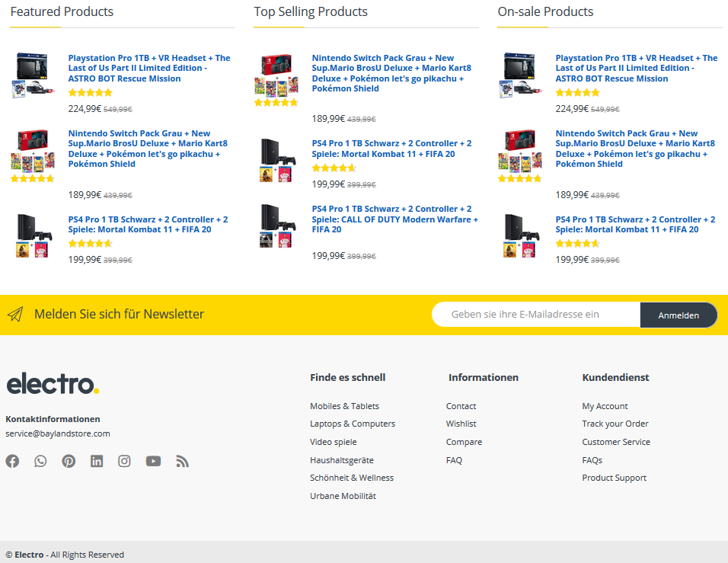The image size is (728, 563).
Task: Click the Anmelden newsletter button
Action: (679, 315)
